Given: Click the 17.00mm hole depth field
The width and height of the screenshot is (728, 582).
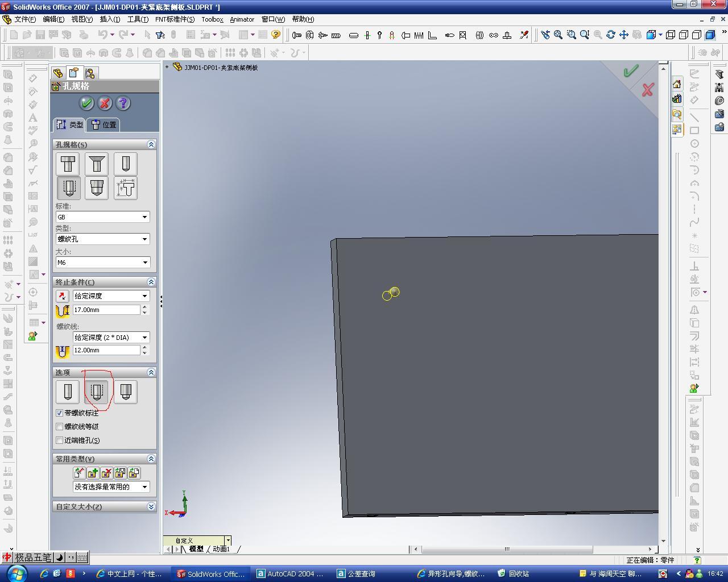Looking at the screenshot, I should [x=106, y=310].
